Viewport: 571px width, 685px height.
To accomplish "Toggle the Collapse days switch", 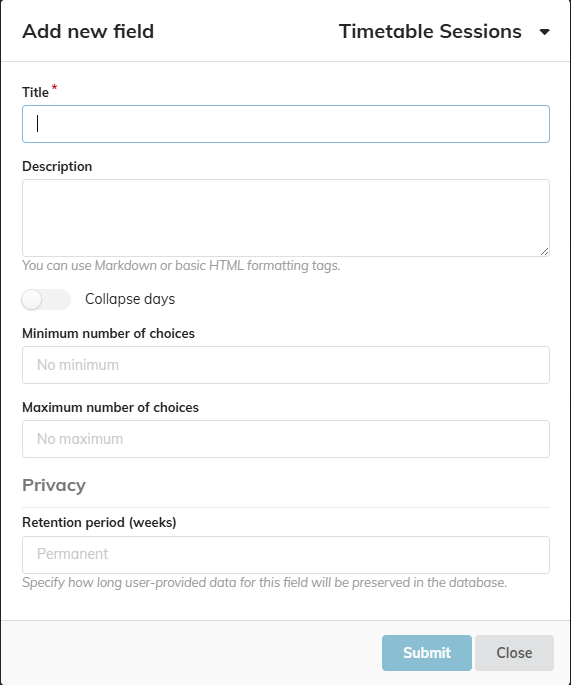I will (x=46, y=300).
